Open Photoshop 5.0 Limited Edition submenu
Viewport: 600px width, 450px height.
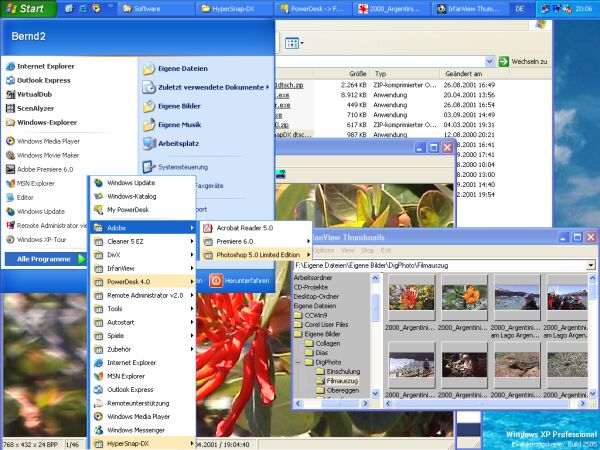(256, 255)
